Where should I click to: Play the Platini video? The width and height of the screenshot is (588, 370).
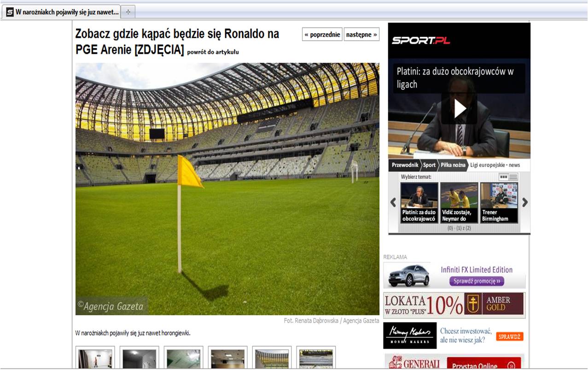click(460, 109)
